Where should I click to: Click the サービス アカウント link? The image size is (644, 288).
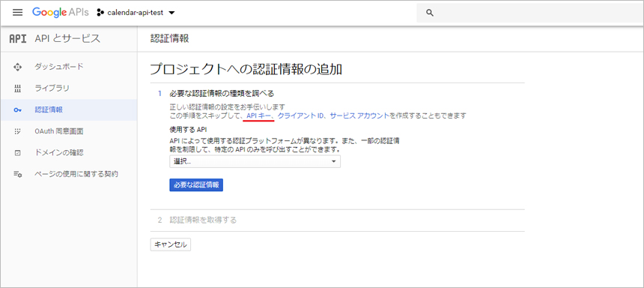[359, 116]
